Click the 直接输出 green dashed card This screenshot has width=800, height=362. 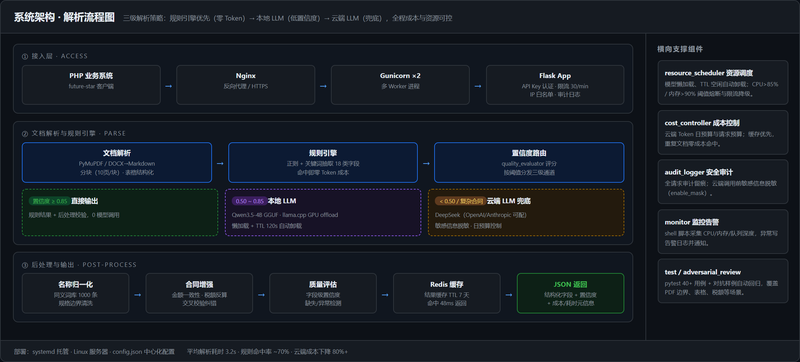(120, 212)
